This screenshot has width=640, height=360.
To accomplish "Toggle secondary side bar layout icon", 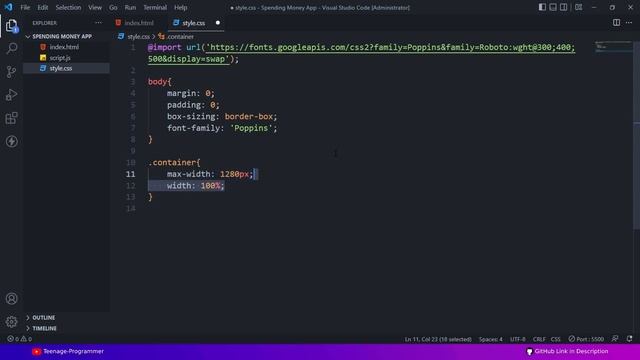I will click(563, 7).
